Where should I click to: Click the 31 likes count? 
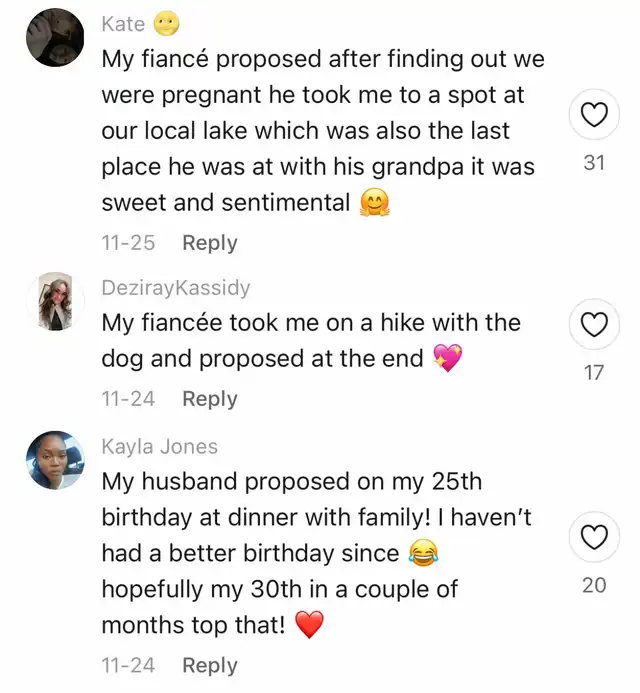click(594, 161)
